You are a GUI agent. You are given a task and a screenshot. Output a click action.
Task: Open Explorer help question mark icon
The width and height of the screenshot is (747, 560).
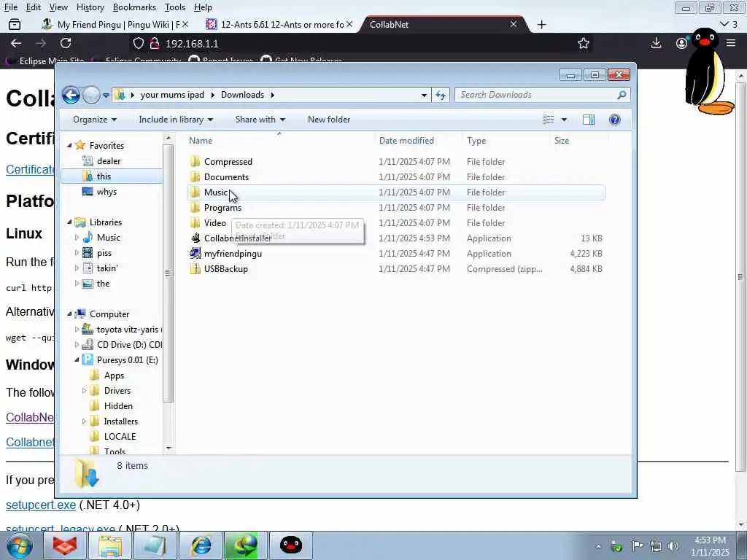[614, 120]
